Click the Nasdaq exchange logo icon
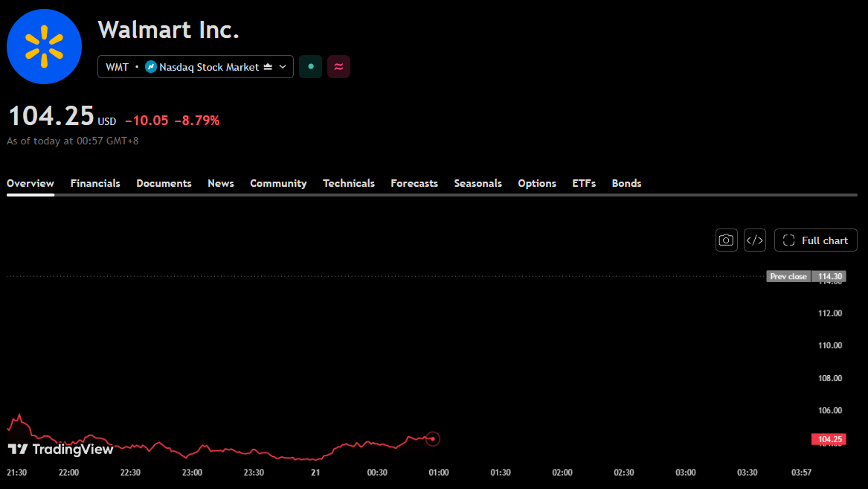Image resolution: width=868 pixels, height=489 pixels. 150,67
